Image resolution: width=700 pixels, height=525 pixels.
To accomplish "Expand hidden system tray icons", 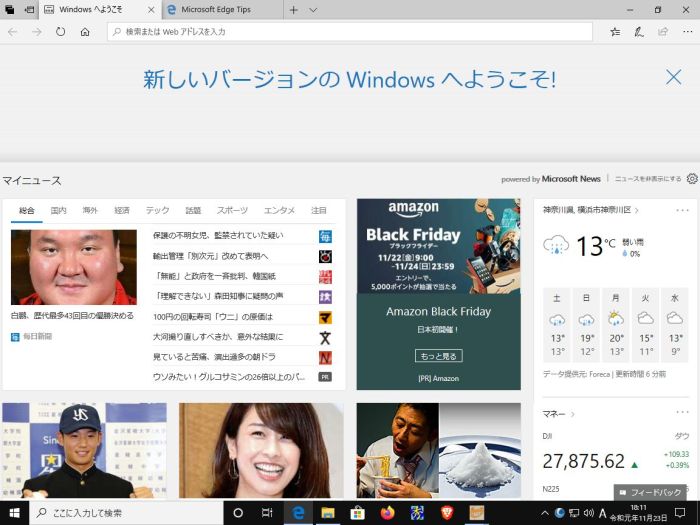I will coord(545,513).
